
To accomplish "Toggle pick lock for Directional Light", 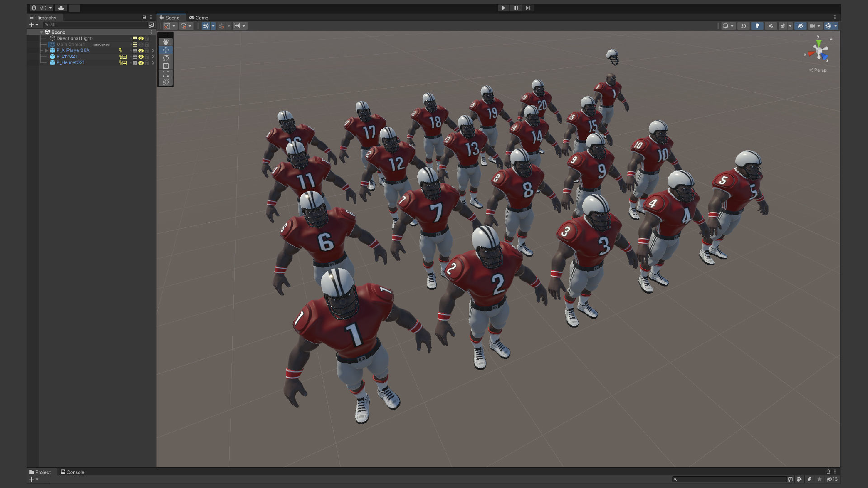I will point(147,38).
